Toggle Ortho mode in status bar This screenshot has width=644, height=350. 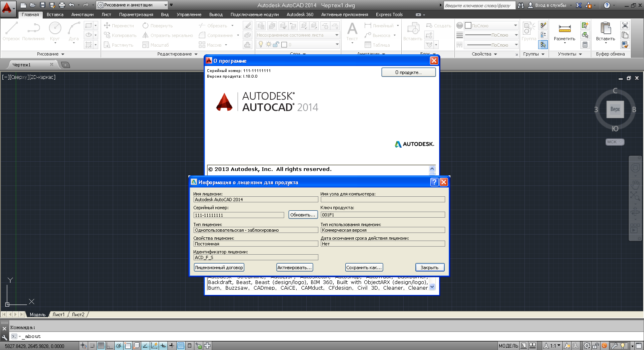click(110, 346)
